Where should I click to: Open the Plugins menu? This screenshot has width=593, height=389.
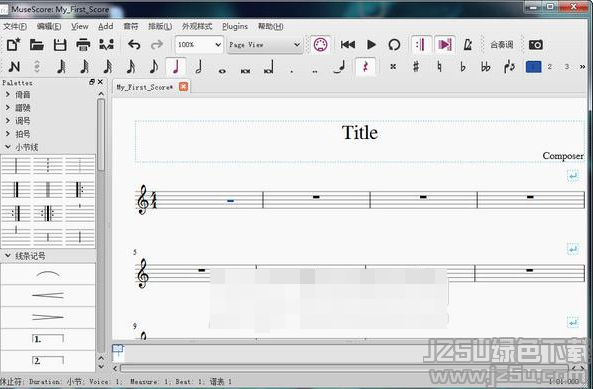click(235, 26)
